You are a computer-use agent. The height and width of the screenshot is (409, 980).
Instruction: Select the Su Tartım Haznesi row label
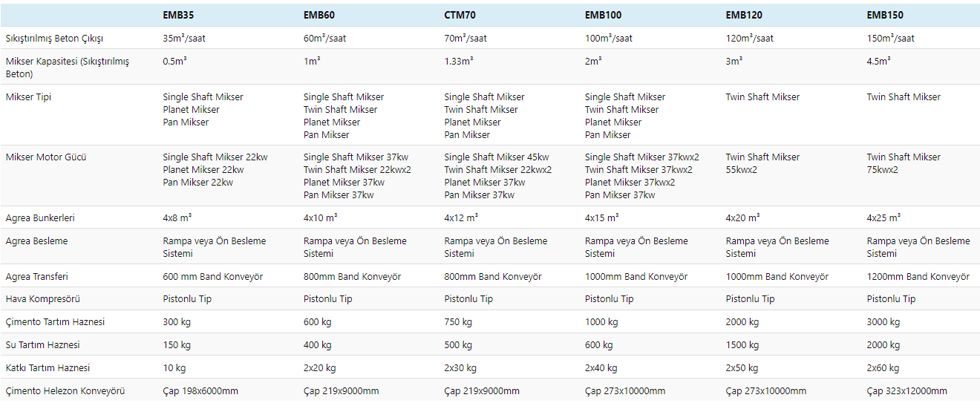(x=42, y=345)
